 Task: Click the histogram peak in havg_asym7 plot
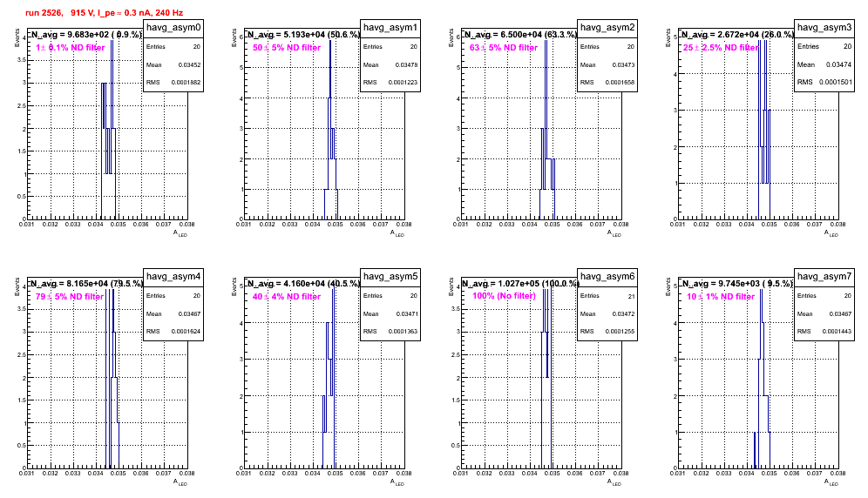pos(761,305)
